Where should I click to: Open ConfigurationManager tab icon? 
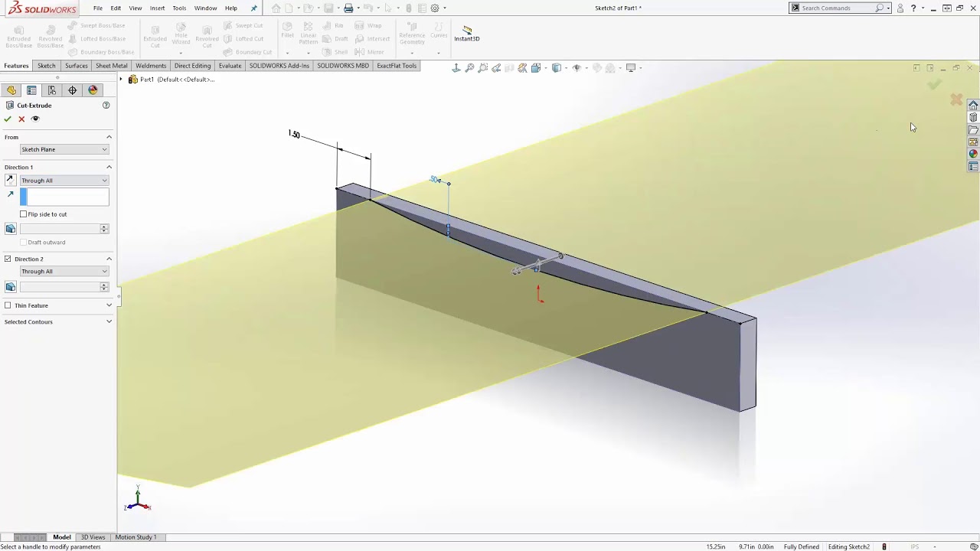pos(52,90)
